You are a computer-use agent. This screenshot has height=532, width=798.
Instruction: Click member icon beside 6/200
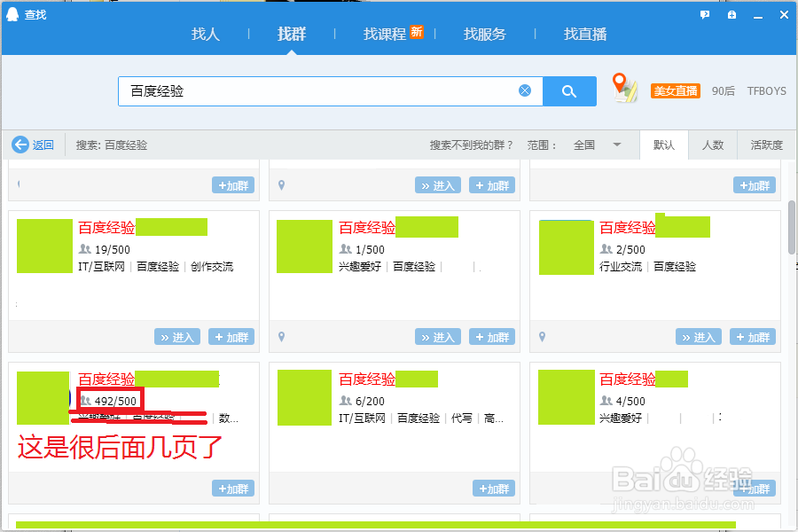(346, 401)
